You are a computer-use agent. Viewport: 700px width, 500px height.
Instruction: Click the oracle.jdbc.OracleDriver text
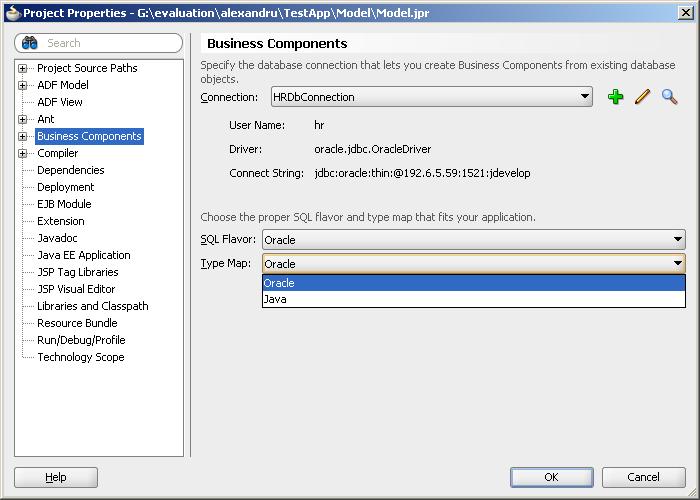point(373,149)
